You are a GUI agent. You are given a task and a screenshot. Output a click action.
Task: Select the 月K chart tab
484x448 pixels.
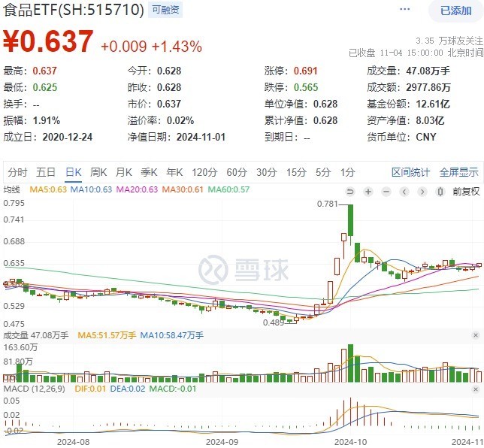click(124, 172)
